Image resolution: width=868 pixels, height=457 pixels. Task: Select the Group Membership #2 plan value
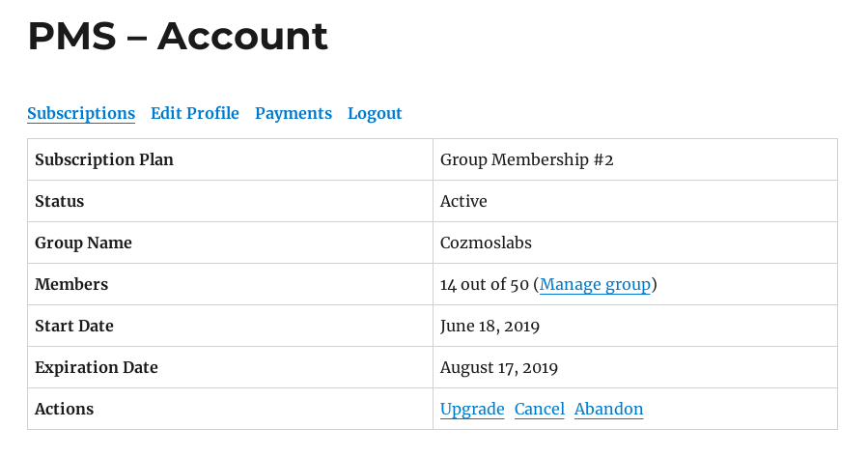pyautogui.click(x=526, y=159)
